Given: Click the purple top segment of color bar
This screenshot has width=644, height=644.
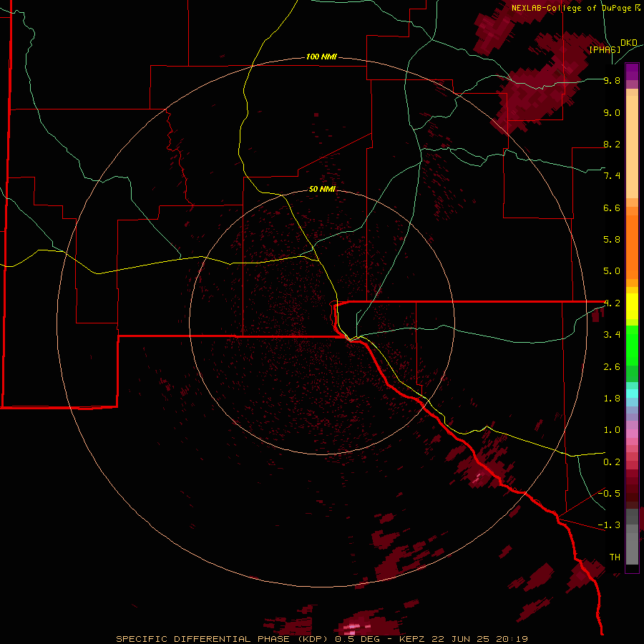Looking at the screenshot, I should tap(632, 72).
